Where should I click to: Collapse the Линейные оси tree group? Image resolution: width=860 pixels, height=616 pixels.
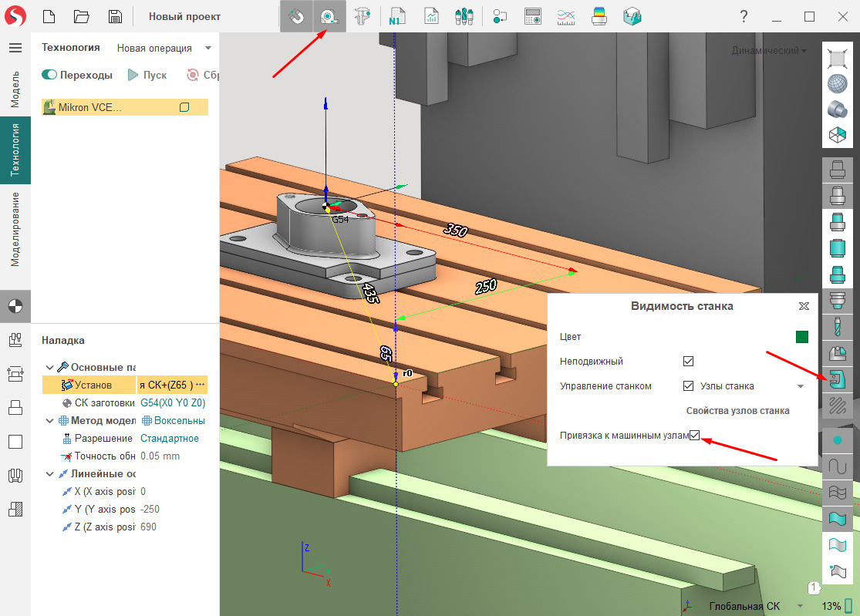pos(50,473)
